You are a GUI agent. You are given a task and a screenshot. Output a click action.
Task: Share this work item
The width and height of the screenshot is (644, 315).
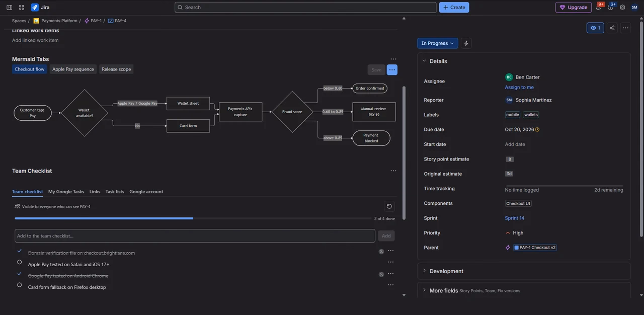point(612,28)
